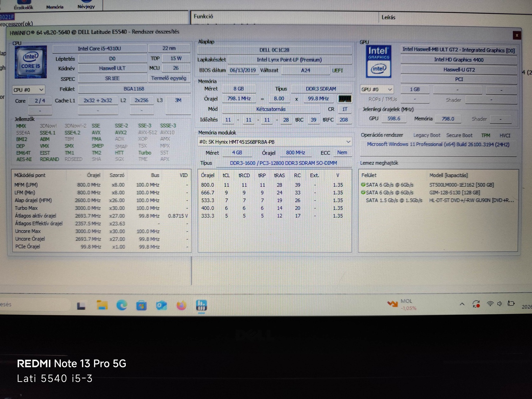This screenshot has width=532, height=399.
Task: Click the volume speaker tray icon
Action: click(500, 304)
